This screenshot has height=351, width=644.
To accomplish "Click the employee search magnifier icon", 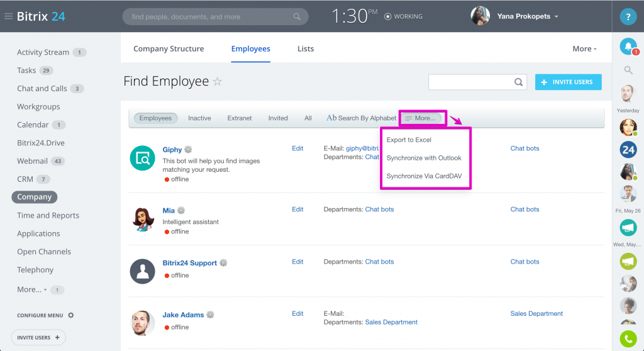I will pos(518,82).
